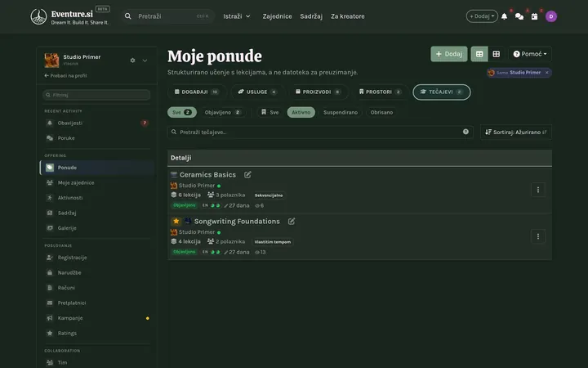
Task: Open the purple user avatar menu
Action: (x=551, y=16)
